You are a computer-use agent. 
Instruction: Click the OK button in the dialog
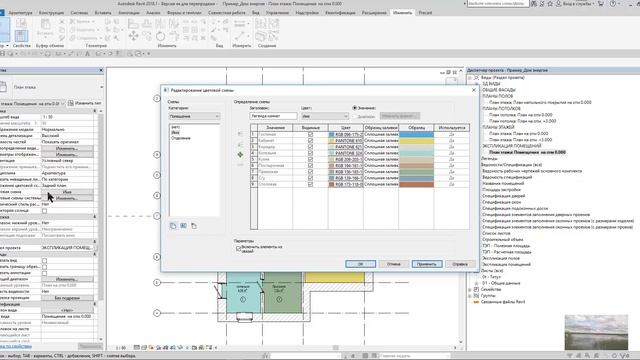point(360,264)
